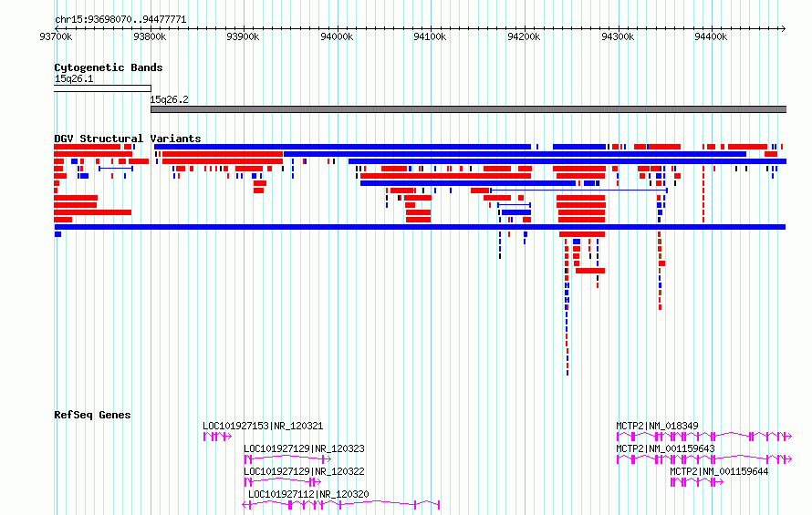Select the 94400k ruler tick label
Screen dimensions: 812x515
coord(711,36)
